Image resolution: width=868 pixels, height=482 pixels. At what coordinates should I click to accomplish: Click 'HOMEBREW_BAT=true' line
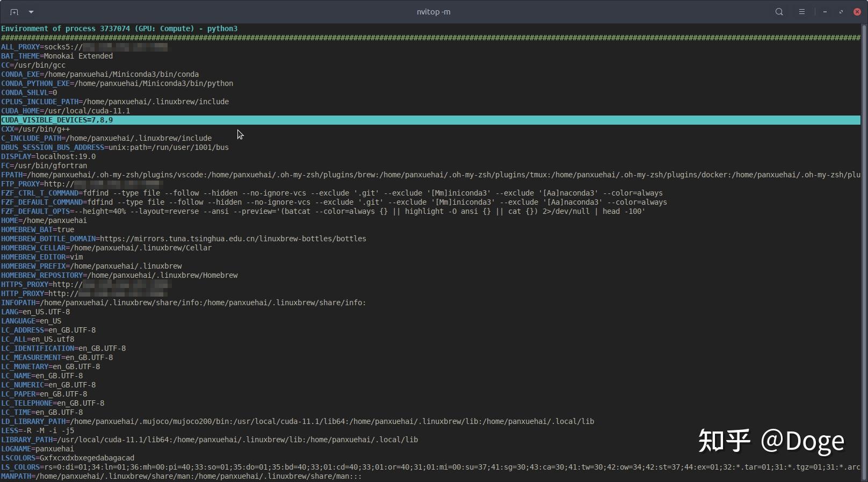pos(38,229)
